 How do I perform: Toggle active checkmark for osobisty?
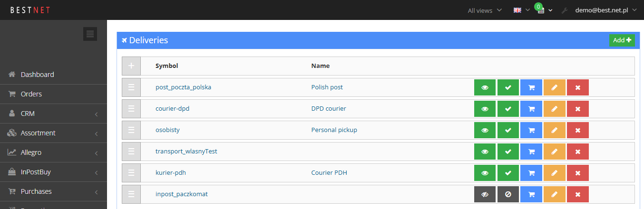pyautogui.click(x=508, y=130)
